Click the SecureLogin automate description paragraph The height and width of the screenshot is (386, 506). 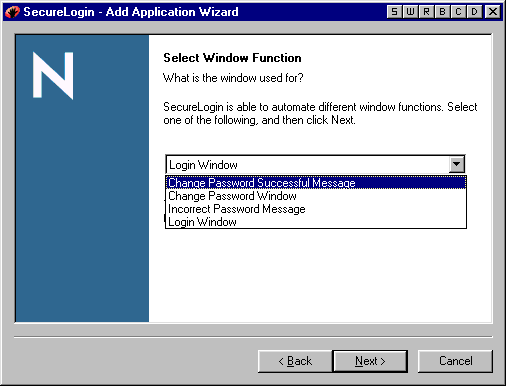pos(320,113)
